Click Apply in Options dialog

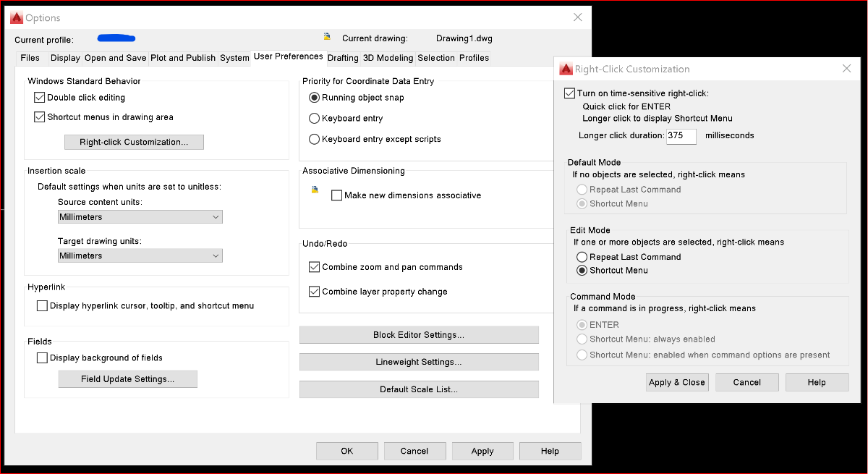coord(482,451)
